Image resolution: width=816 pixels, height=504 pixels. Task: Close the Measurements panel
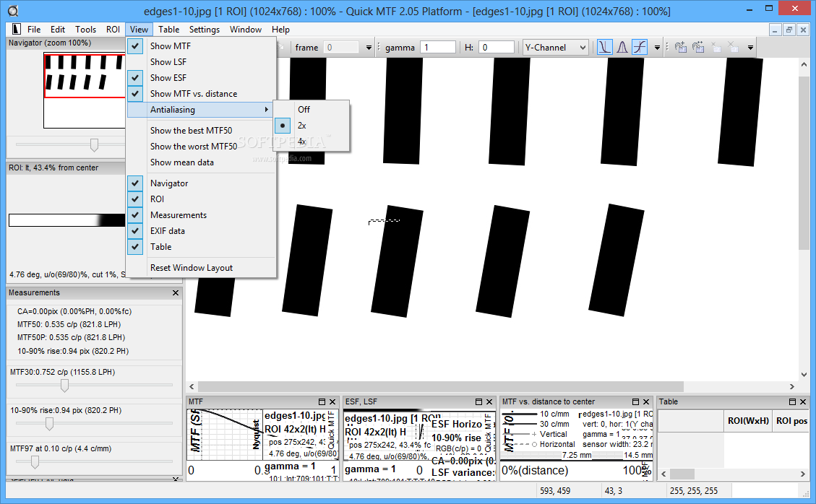pos(176,293)
